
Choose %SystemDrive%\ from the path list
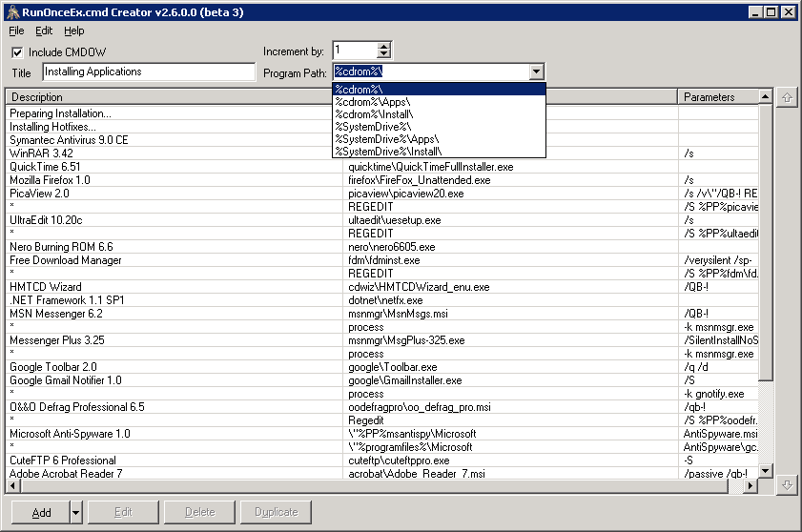439,127
